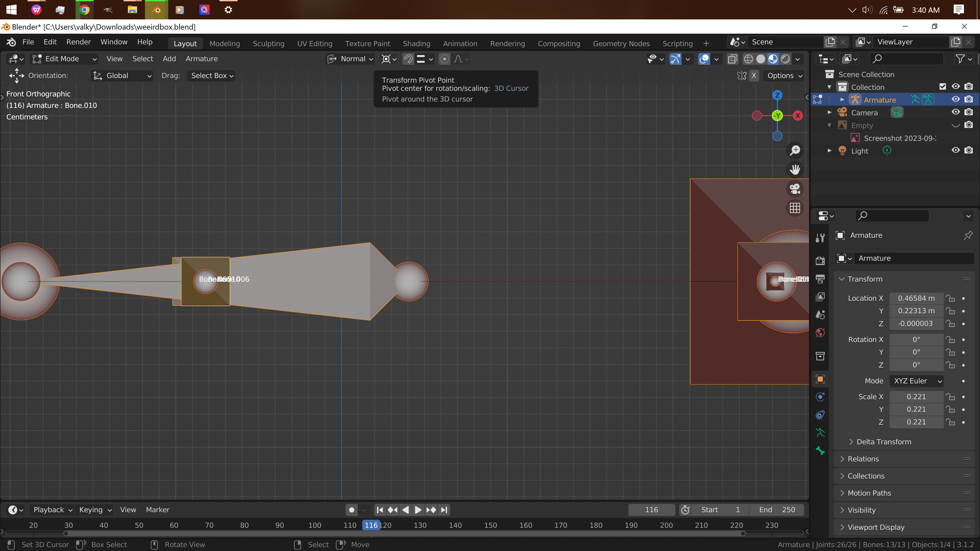Expand the Delta Transform panel
This screenshot has width=980, height=551.
[x=883, y=442]
